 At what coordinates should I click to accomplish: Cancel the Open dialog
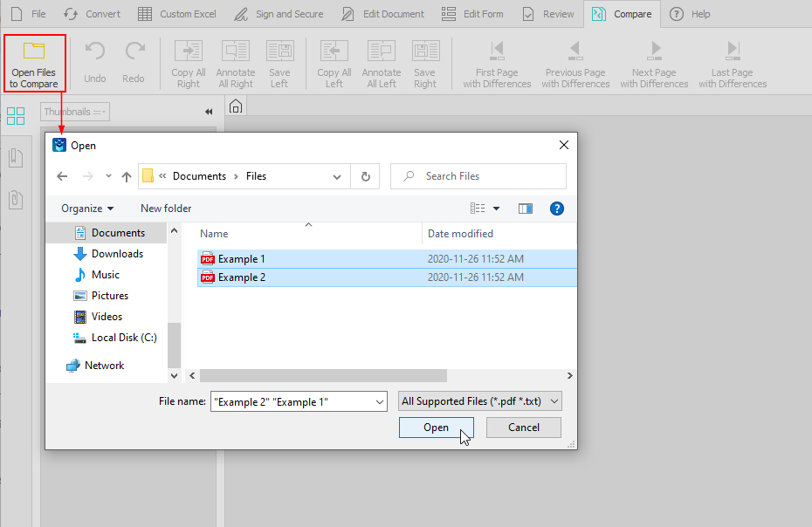523,428
